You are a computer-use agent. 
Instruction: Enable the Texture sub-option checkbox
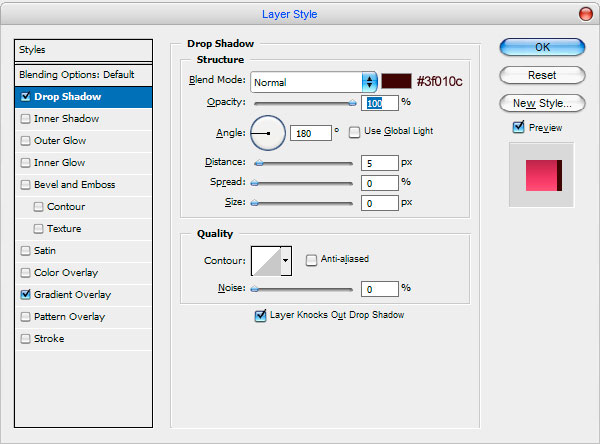pyautogui.click(x=38, y=229)
